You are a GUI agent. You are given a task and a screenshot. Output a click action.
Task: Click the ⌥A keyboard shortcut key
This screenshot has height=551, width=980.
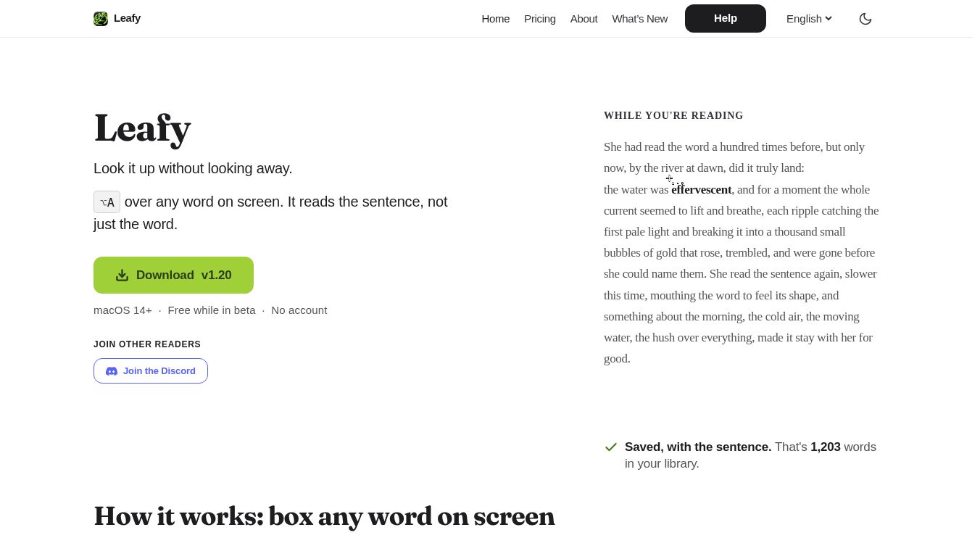tap(107, 202)
